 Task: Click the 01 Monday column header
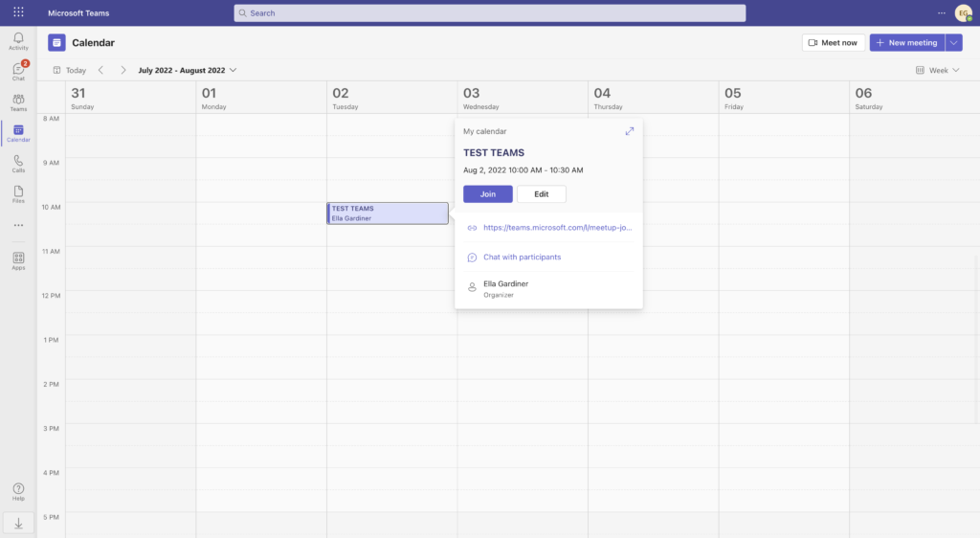tap(261, 98)
